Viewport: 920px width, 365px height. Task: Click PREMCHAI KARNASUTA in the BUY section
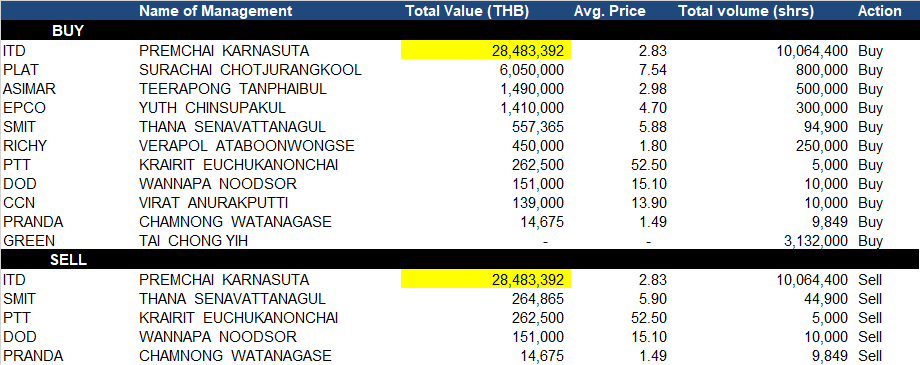(x=224, y=50)
